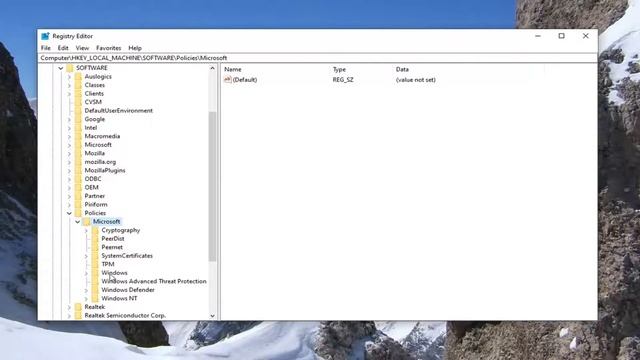The height and width of the screenshot is (360, 640).
Task: Select the SystemCertificates key
Action: [127, 256]
